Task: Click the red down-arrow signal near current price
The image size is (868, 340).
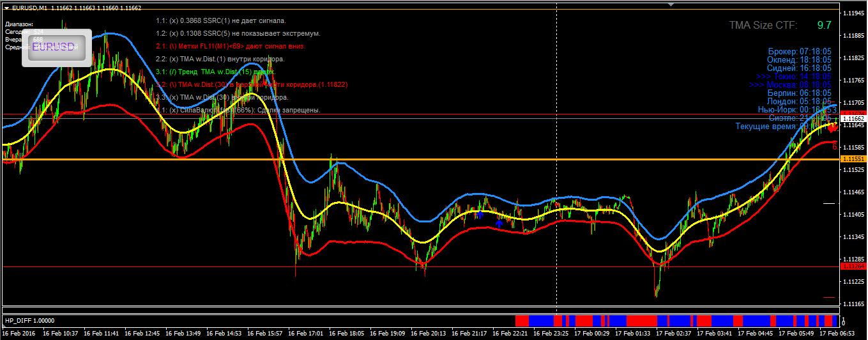Action: click(832, 128)
